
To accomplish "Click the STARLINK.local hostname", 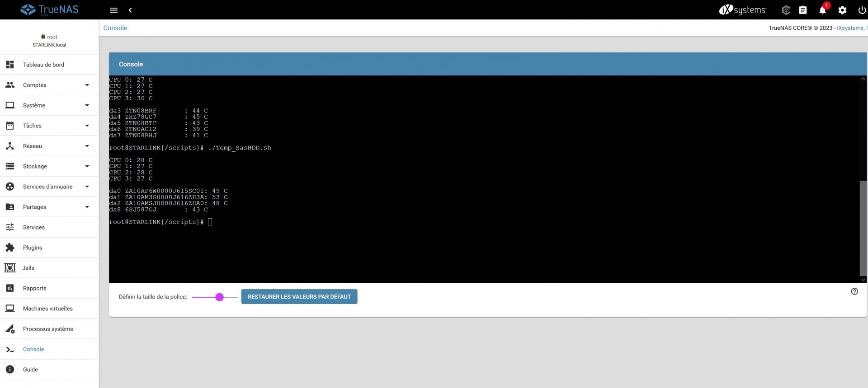I will pos(49,45).
